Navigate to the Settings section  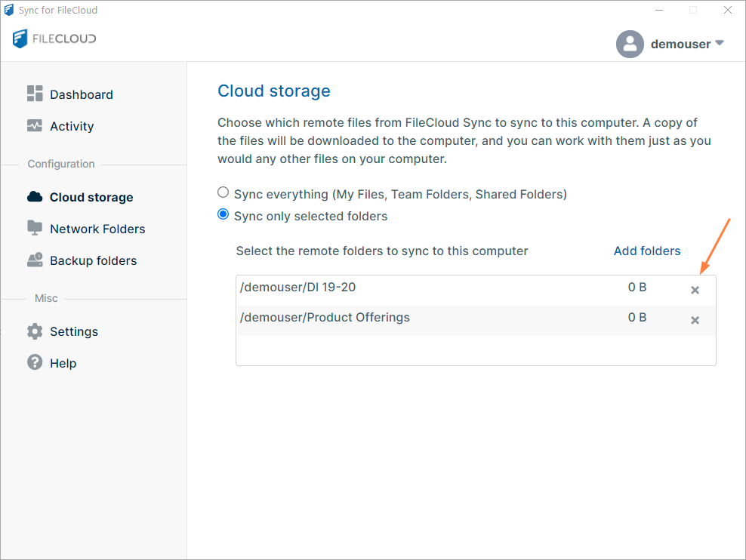[73, 331]
